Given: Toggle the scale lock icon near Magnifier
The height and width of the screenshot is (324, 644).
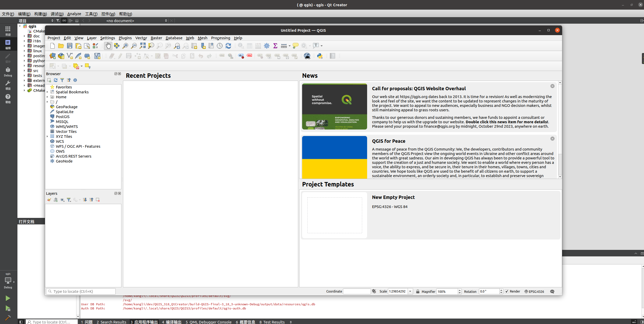Looking at the screenshot, I should coord(418,291).
